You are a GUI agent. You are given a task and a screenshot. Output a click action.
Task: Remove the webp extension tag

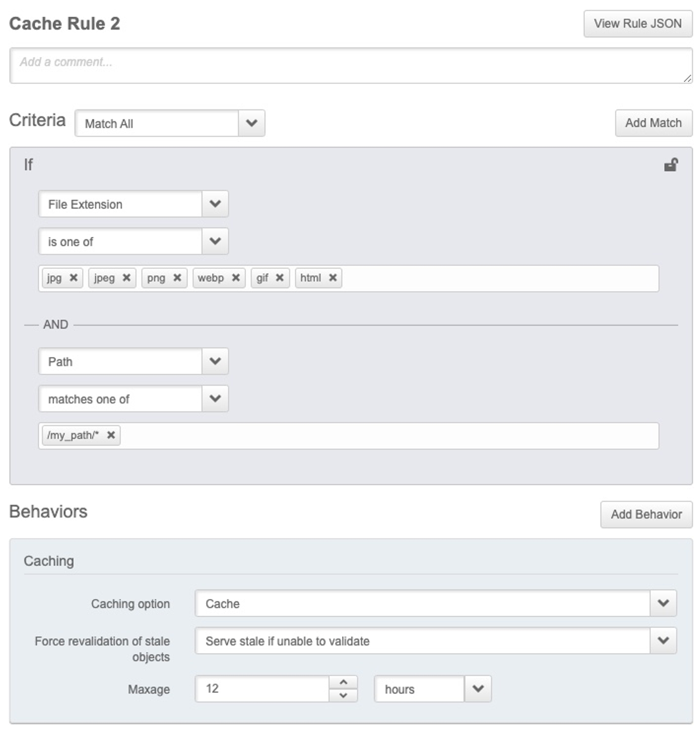coord(236,278)
